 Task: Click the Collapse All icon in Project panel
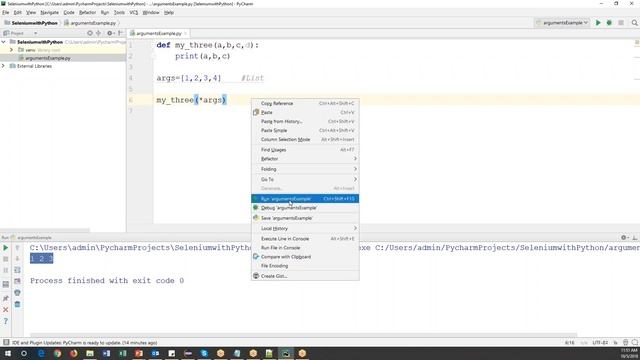click(x=98, y=33)
